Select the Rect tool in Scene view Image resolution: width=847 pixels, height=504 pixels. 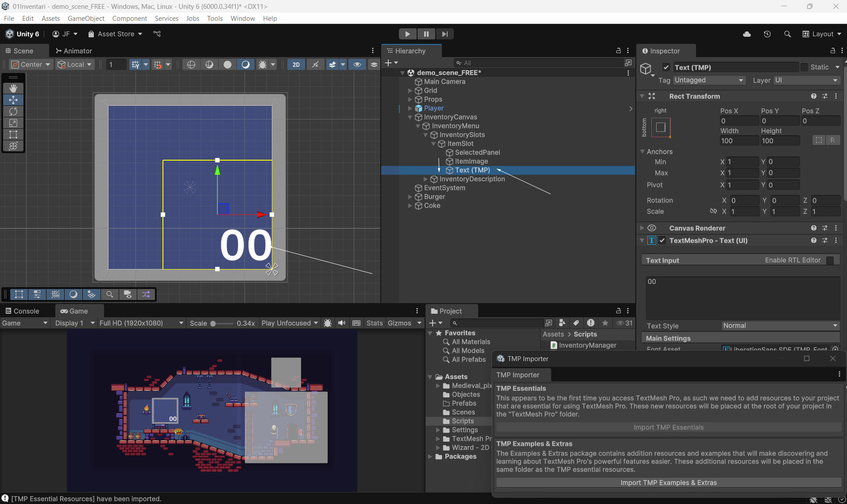tap(13, 135)
